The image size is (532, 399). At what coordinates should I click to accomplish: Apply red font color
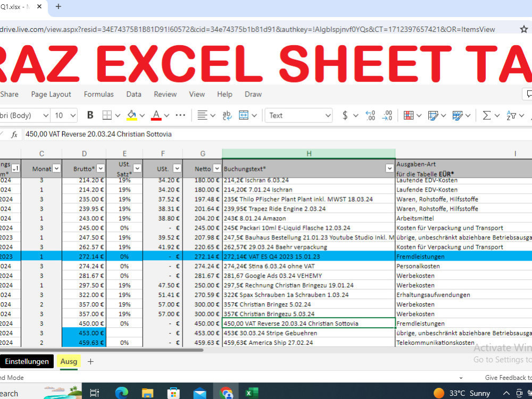coord(156,115)
